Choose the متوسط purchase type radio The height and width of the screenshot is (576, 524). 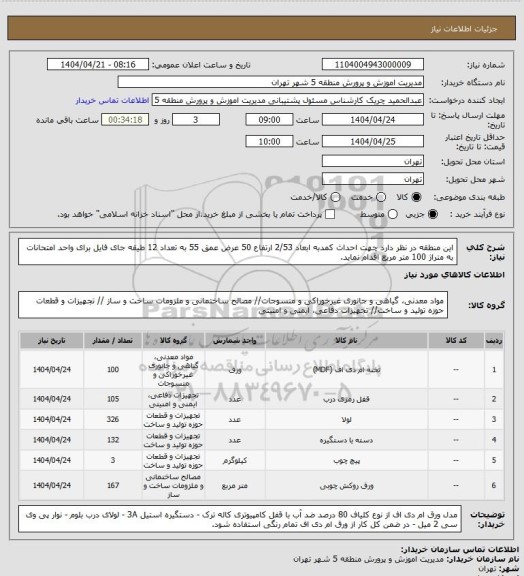[392, 214]
